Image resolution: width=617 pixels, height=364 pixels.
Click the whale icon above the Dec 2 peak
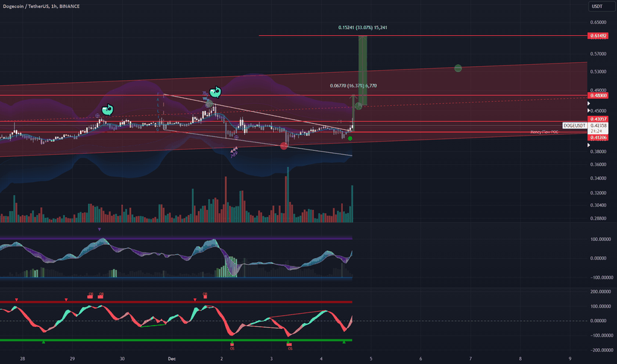click(215, 92)
